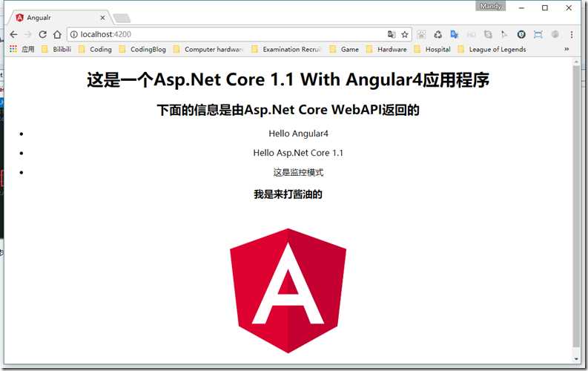The image size is (588, 371).
Task: Click the grey round extension icon
Action: pos(555,35)
